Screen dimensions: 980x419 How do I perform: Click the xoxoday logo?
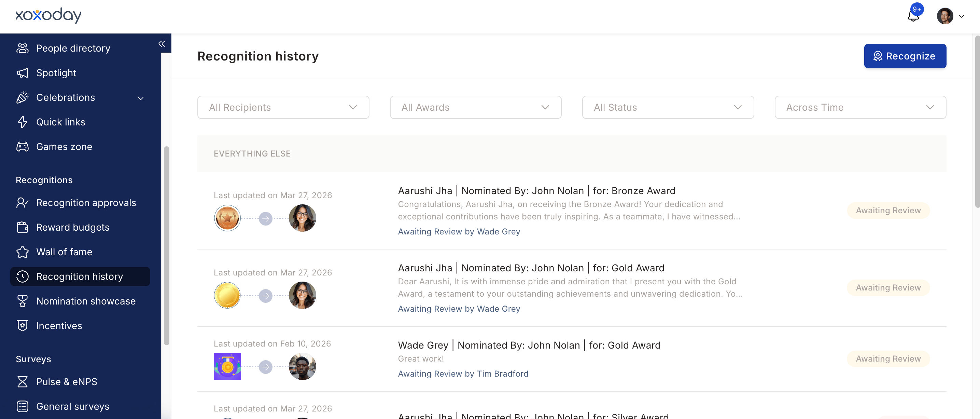click(x=48, y=15)
